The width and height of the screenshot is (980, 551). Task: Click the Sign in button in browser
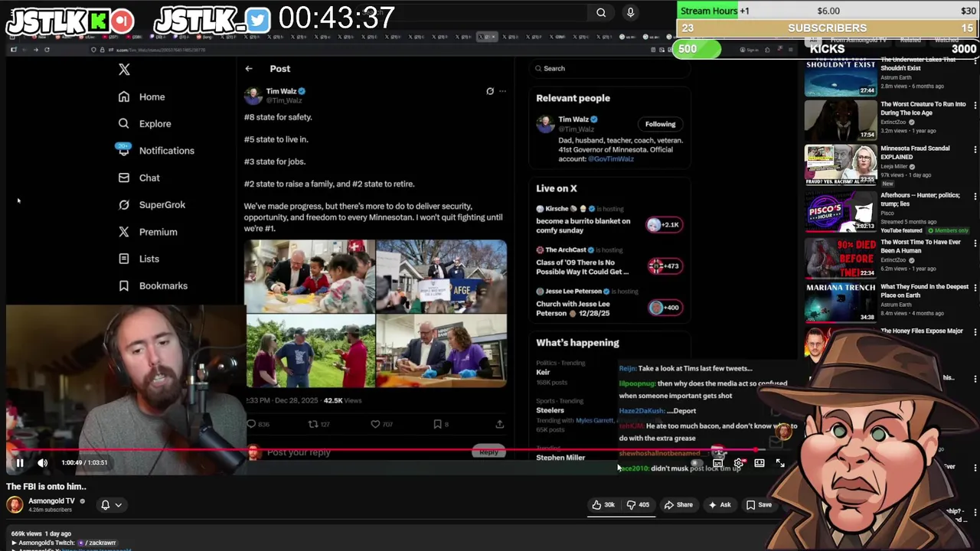[x=751, y=50]
